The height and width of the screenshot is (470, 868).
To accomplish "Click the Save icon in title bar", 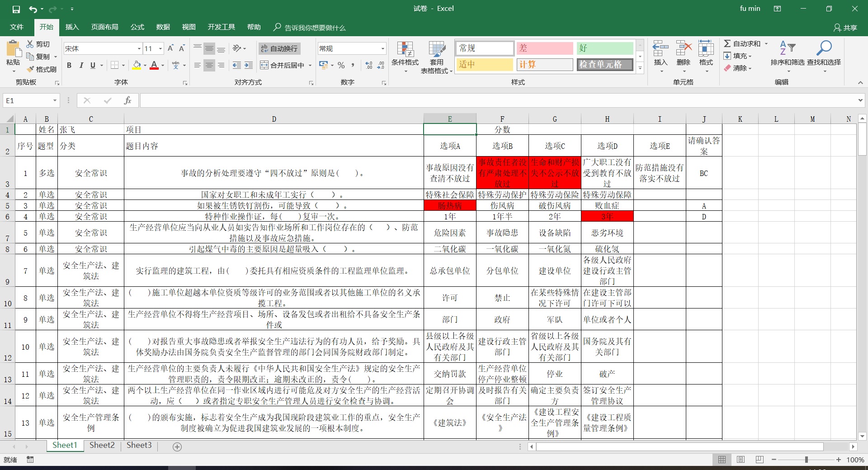I will coord(16,9).
